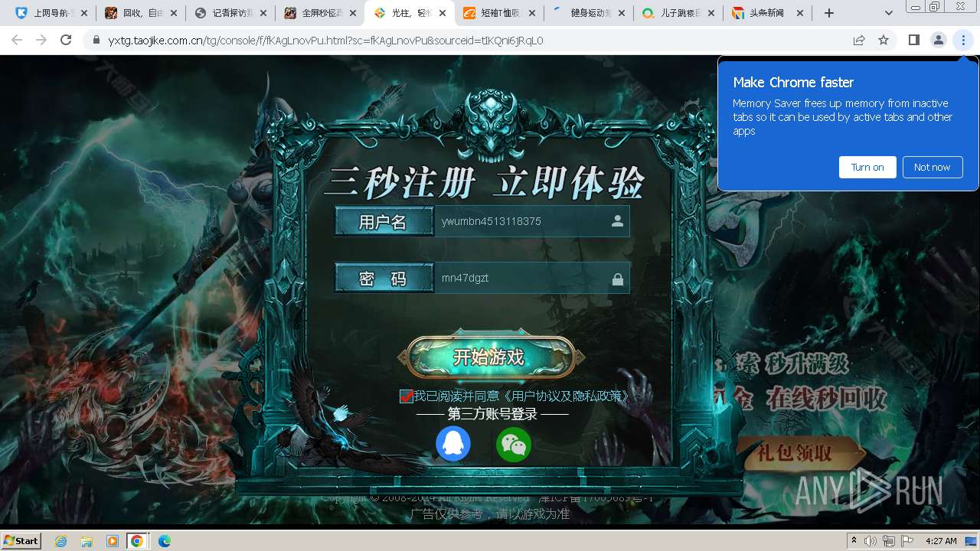Click the padlock icon in password field

coord(617,279)
